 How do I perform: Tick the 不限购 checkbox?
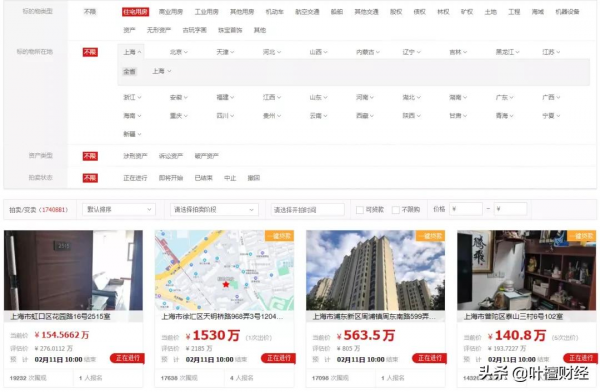(x=396, y=210)
